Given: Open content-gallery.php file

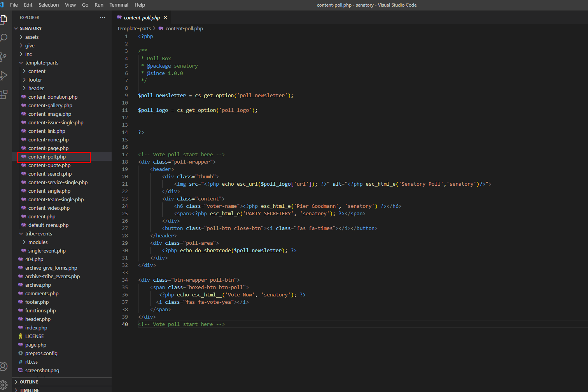Looking at the screenshot, I should pyautogui.click(x=62, y=105).
